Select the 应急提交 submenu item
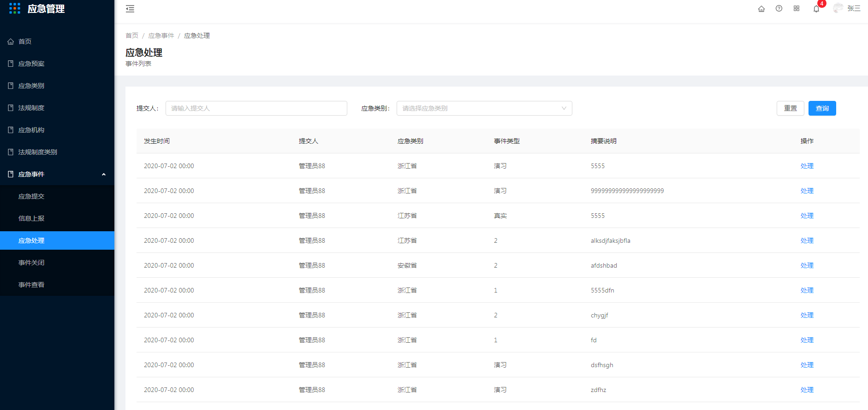Viewport: 868px width, 410px height. point(57,196)
